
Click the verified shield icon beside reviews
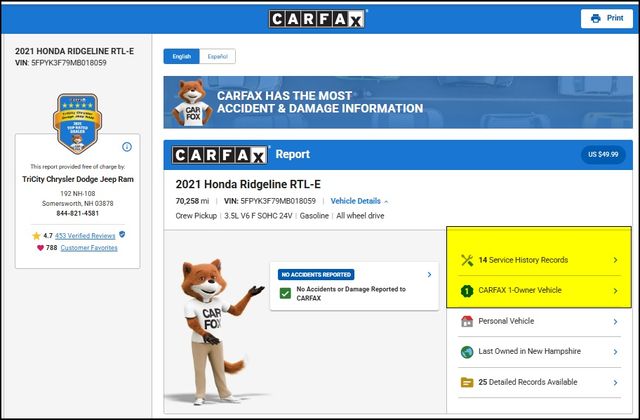(x=122, y=235)
